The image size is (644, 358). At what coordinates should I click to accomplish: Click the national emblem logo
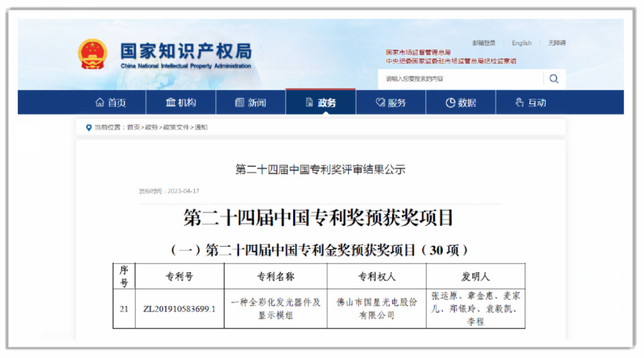tap(93, 55)
